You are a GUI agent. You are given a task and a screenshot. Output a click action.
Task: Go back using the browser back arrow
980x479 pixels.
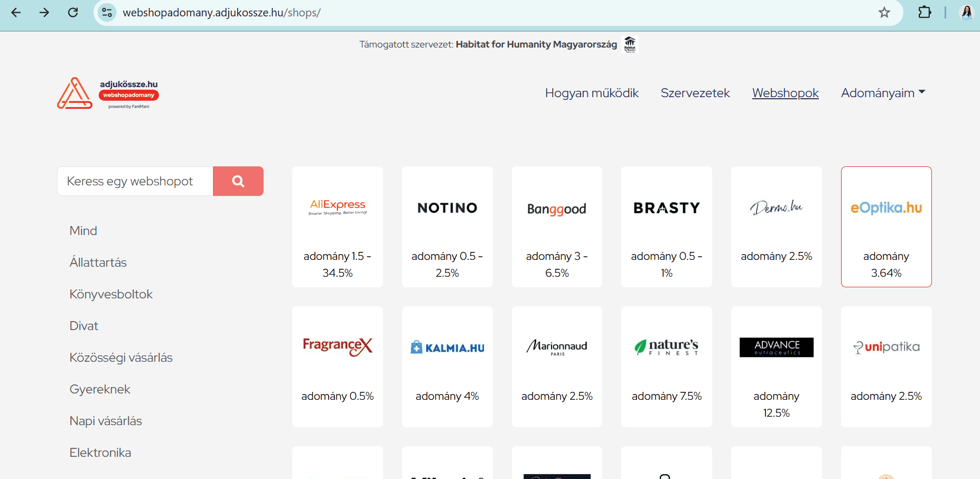point(16,12)
